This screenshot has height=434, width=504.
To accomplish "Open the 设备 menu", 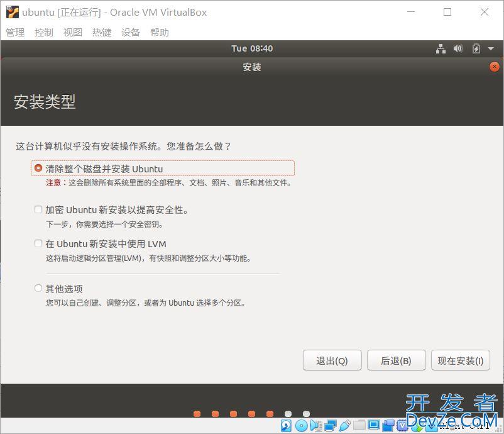I will pyautogui.click(x=131, y=32).
